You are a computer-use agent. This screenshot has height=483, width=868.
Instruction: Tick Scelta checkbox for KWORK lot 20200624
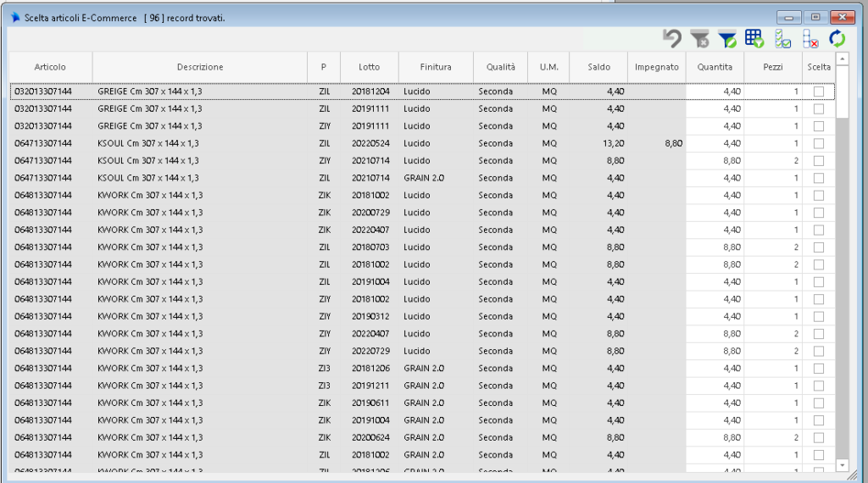coord(819,437)
